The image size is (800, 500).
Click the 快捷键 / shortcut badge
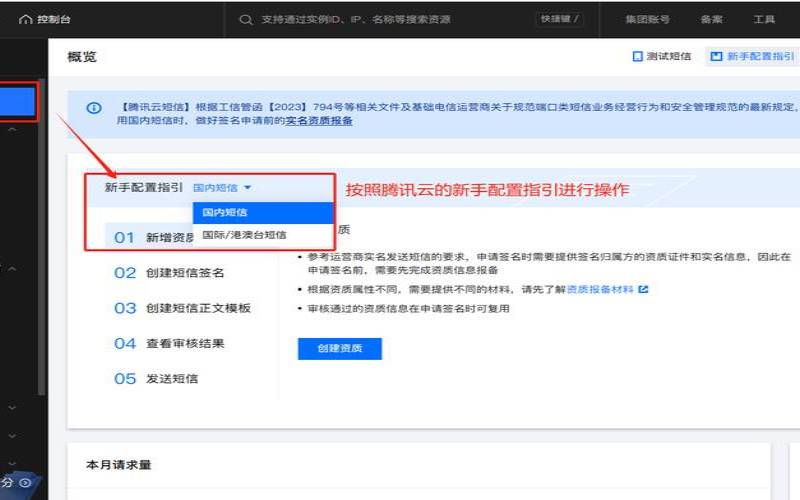pyautogui.click(x=559, y=19)
